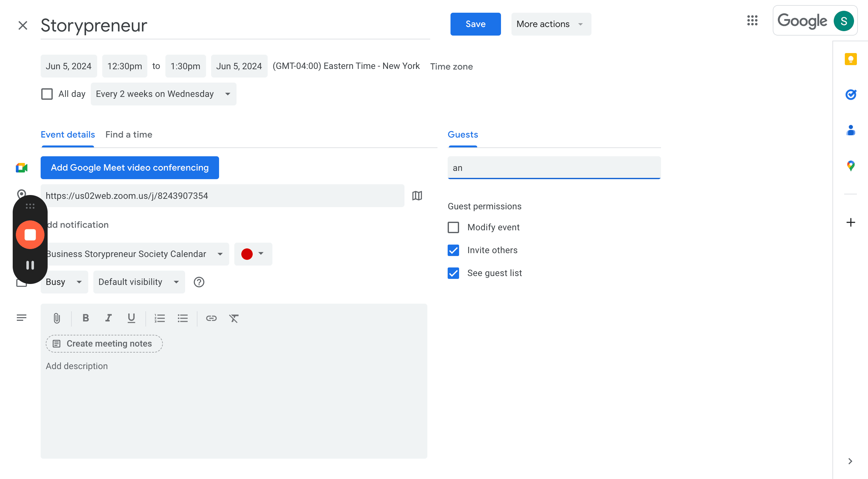Toggle underline formatting
This screenshot has width=868, height=479.
coord(131,318)
